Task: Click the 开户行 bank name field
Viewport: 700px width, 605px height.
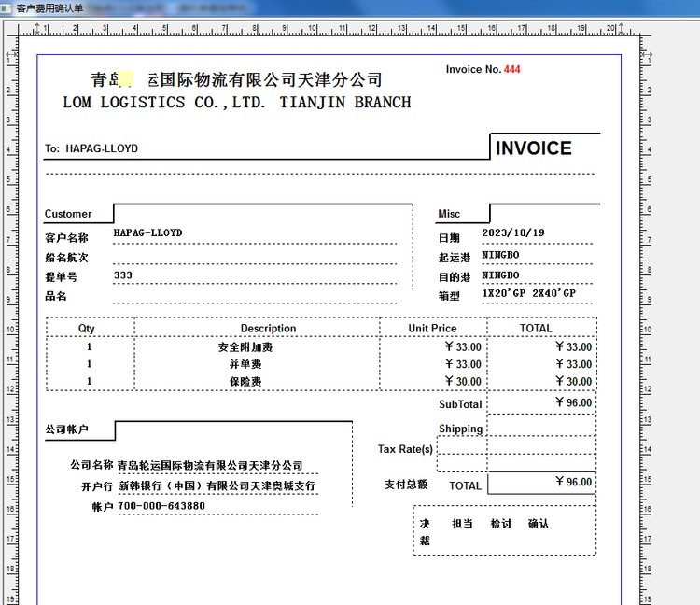Action: click(217, 486)
